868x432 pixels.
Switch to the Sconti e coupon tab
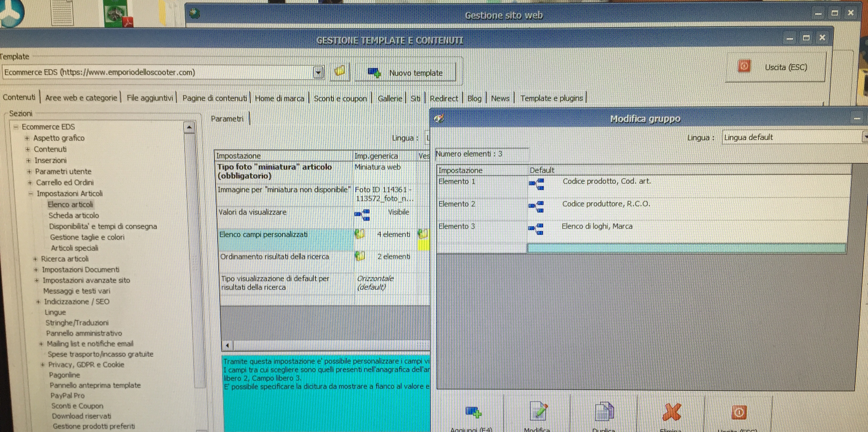pyautogui.click(x=340, y=98)
